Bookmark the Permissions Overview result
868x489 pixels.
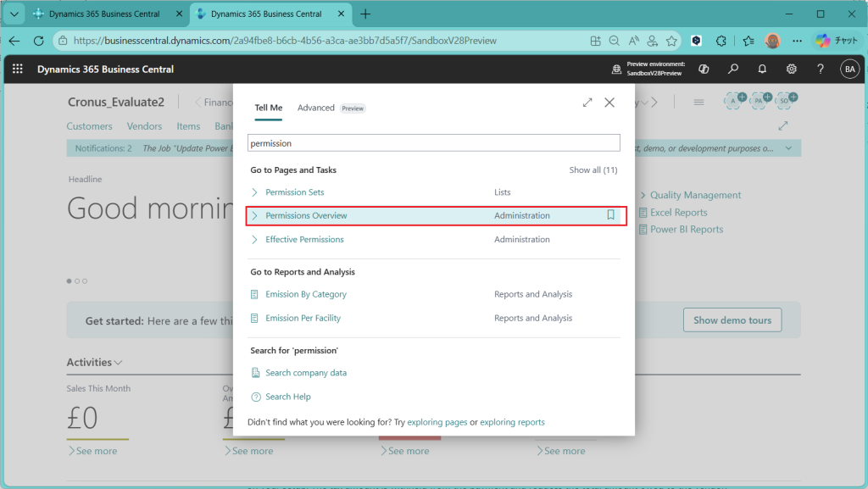[x=610, y=215]
